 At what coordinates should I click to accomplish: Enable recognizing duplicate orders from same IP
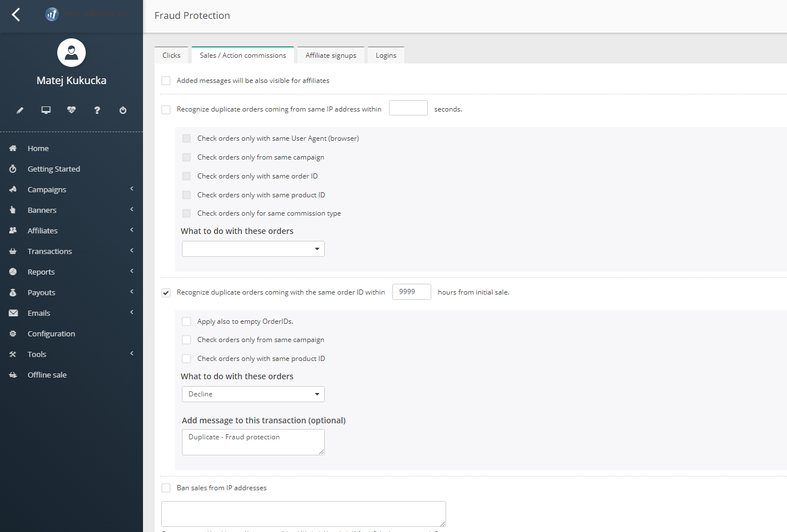point(166,109)
